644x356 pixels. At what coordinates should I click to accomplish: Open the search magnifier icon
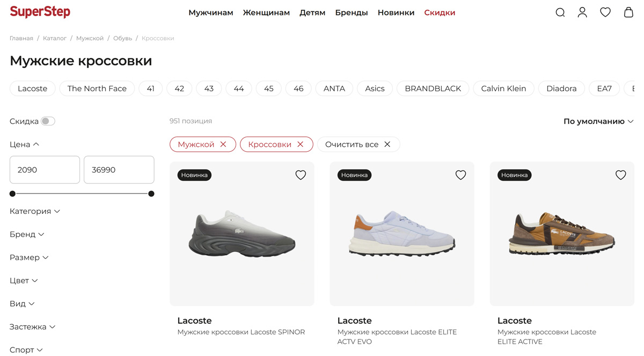(560, 12)
